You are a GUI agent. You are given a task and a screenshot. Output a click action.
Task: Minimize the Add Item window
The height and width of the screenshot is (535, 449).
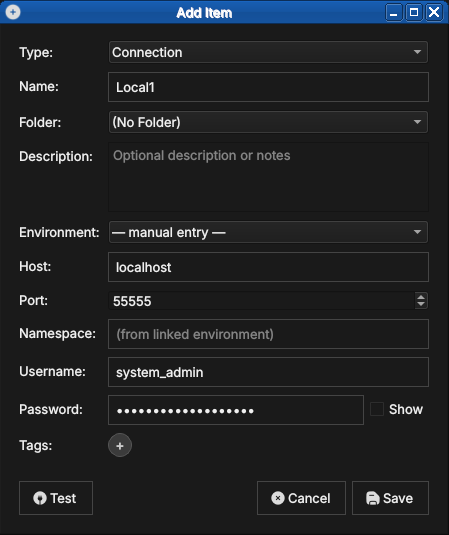394,13
